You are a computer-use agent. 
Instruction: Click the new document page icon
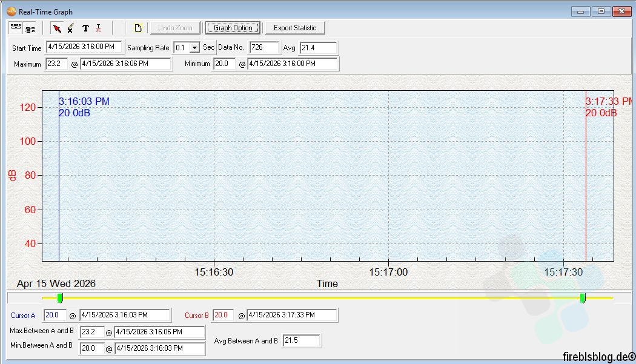pyautogui.click(x=138, y=28)
